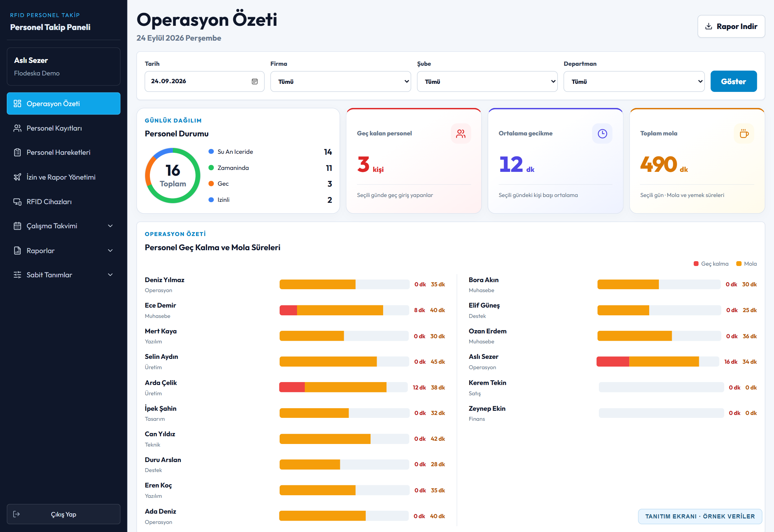Click the Personel Durumu donut chart
The width and height of the screenshot is (774, 532).
pyautogui.click(x=173, y=175)
